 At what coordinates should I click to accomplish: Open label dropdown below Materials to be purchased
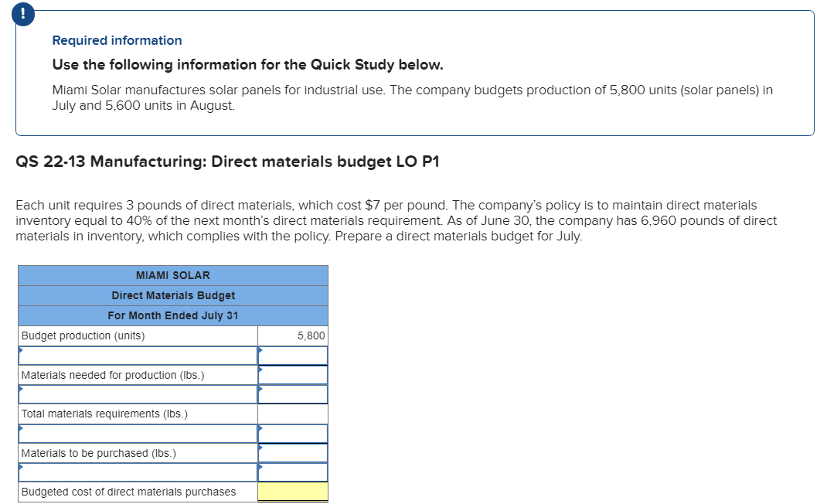click(138, 472)
